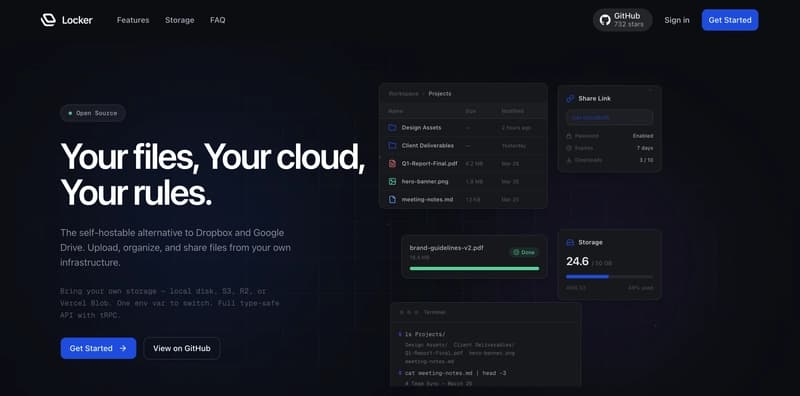Screen dimensions: 800x396
Task: Select the hero-banner.png file name
Action: point(424,181)
